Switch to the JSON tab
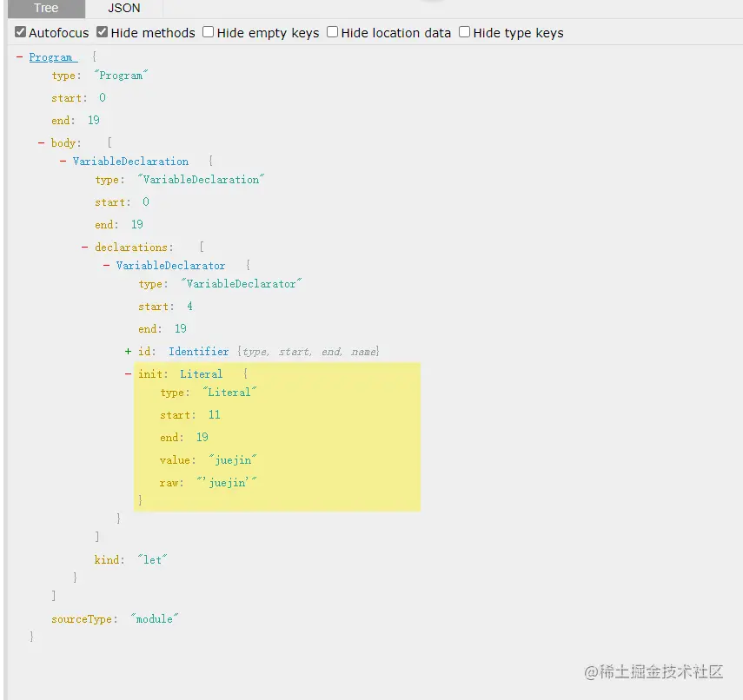 (x=124, y=9)
